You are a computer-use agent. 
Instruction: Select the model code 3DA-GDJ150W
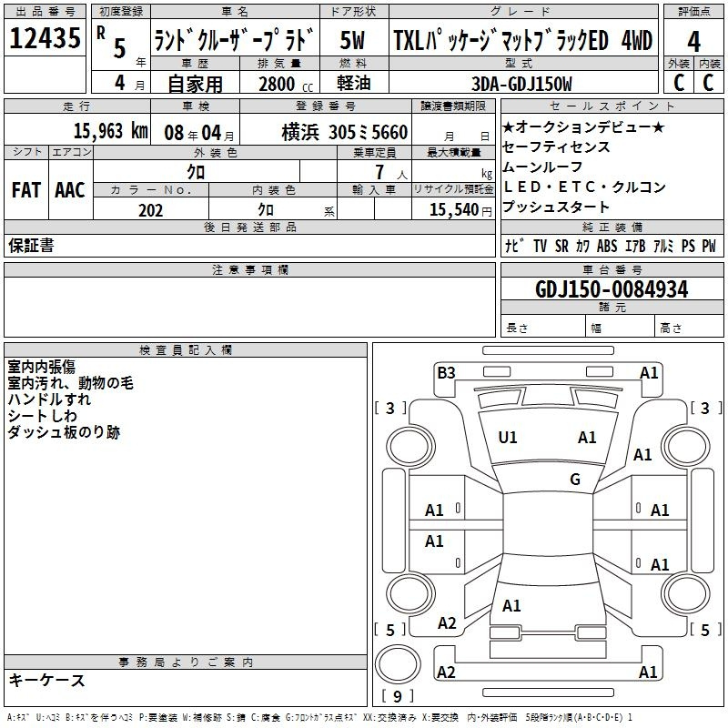pyautogui.click(x=521, y=84)
